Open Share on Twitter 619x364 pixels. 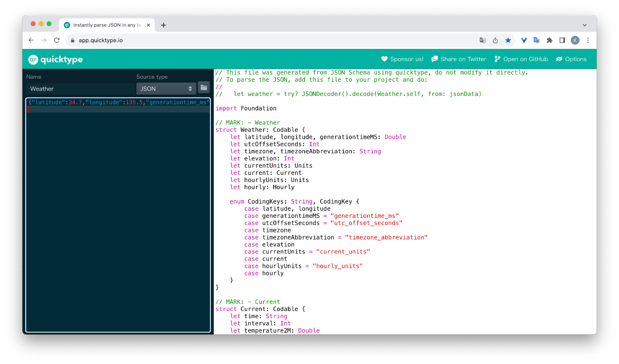click(459, 59)
